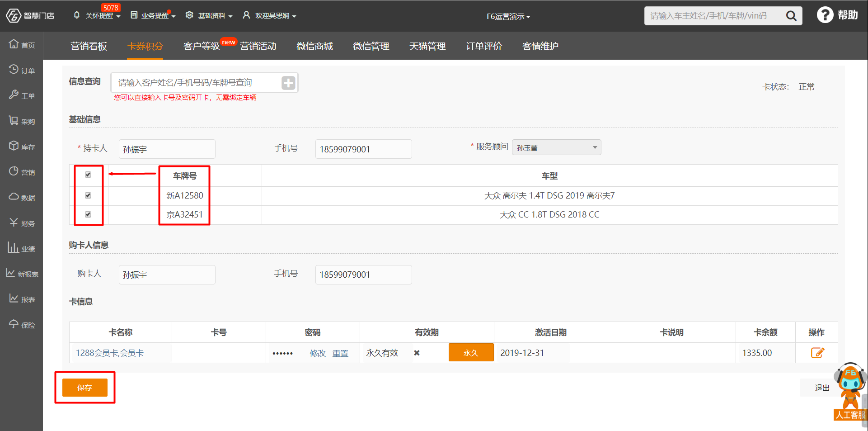Focus the 信息查询 search input
Image resolution: width=868 pixels, height=431 pixels.
click(197, 83)
